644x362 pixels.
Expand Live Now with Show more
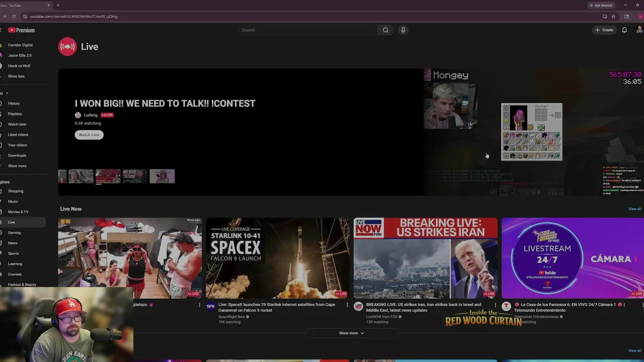[x=352, y=333]
